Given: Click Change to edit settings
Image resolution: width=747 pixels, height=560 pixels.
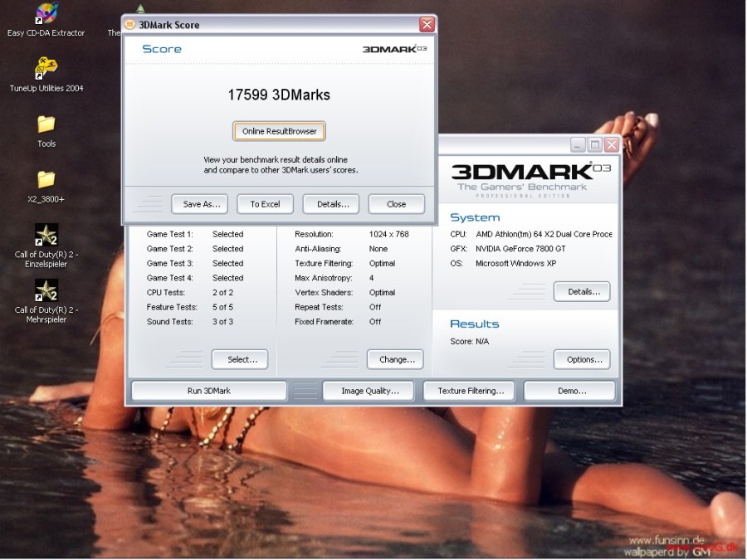Looking at the screenshot, I should point(395,359).
